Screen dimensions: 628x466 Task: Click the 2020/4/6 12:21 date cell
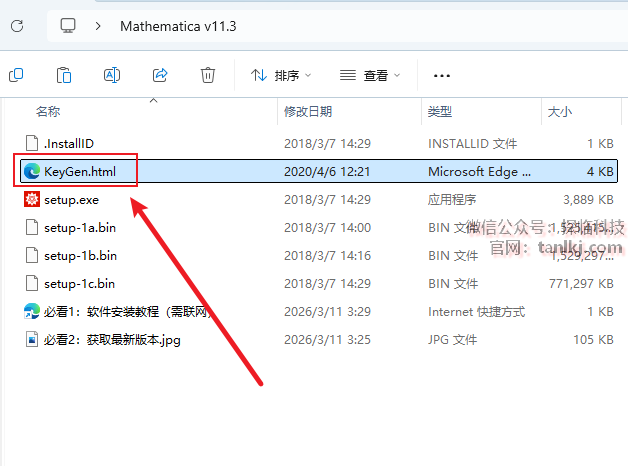pyautogui.click(x=327, y=171)
